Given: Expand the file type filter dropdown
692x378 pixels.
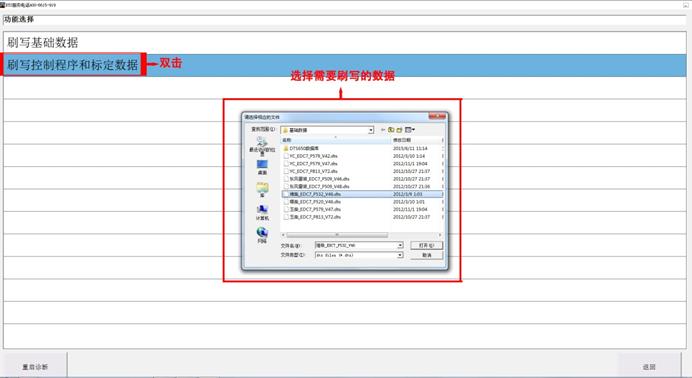Looking at the screenshot, I should [400, 255].
